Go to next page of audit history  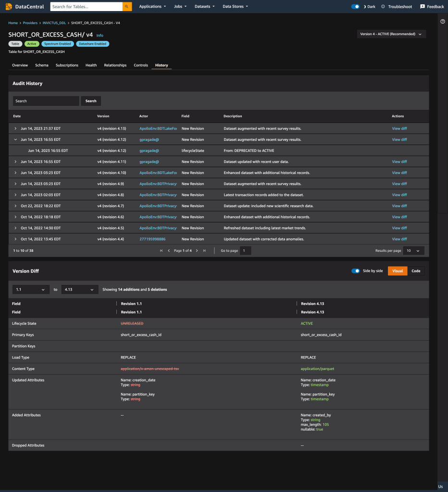197,251
